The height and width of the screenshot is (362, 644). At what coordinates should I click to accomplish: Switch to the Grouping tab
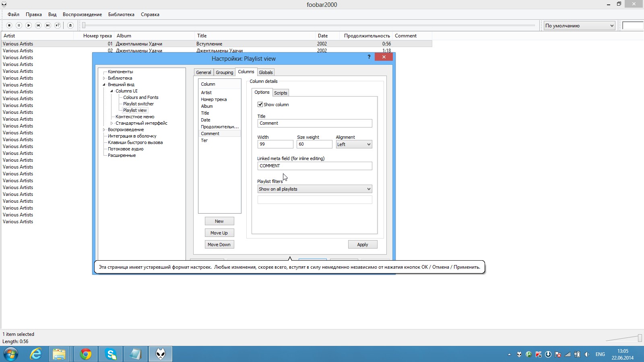click(224, 72)
